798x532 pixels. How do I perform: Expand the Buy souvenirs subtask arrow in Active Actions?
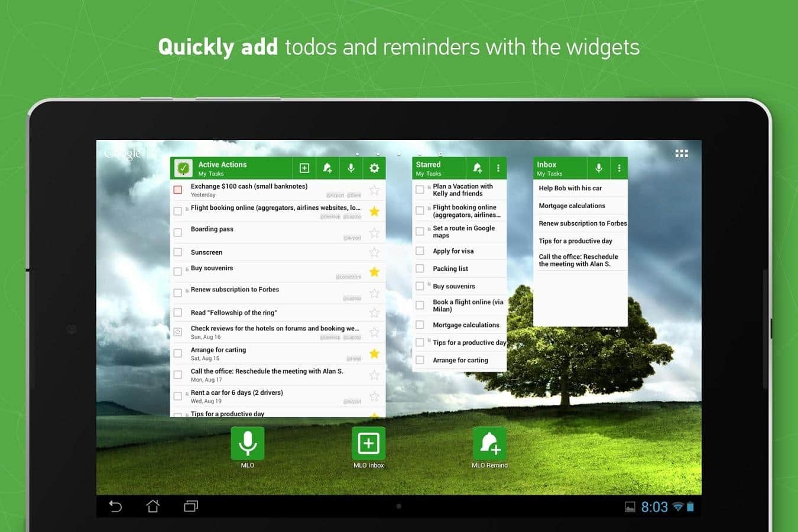pos(187,269)
